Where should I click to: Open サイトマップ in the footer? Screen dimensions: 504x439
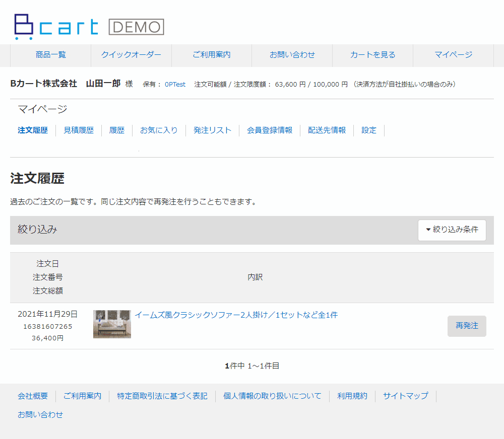click(x=405, y=396)
